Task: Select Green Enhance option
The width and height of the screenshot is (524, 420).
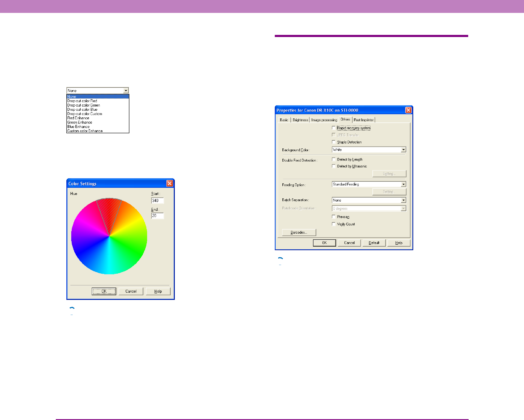Action: tap(98, 122)
